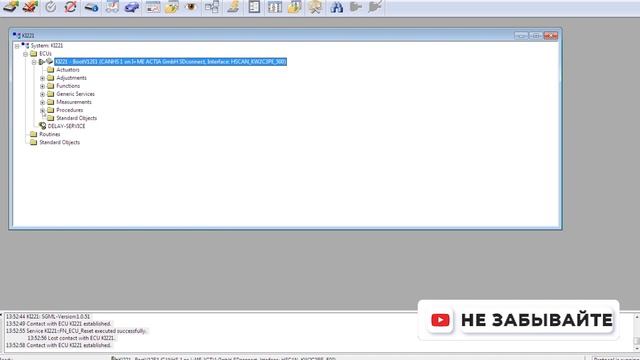The width and height of the screenshot is (640, 360).
Task: Select root-level Standard Objects below Routines
Action: click(60, 142)
